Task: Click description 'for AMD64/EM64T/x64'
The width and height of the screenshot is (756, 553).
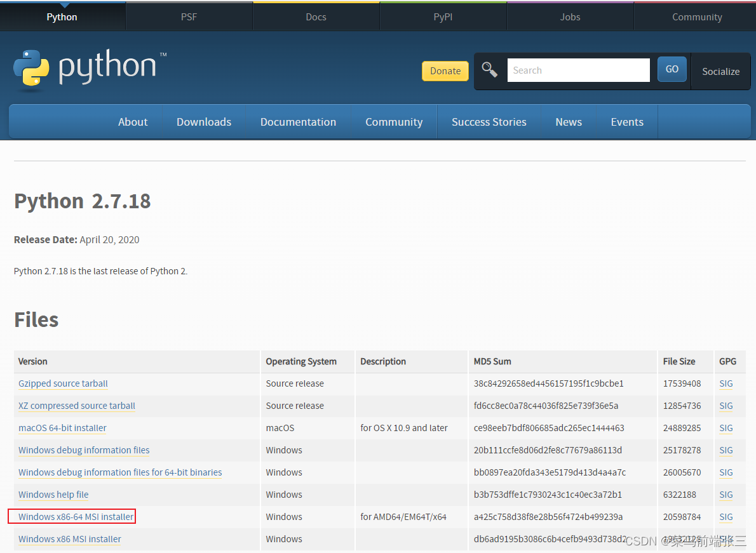Action: coord(403,516)
